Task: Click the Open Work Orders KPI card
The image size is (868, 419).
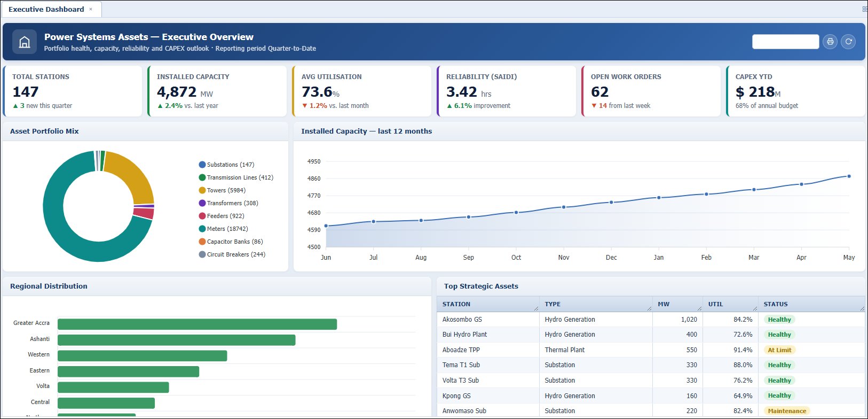Action: [651, 91]
